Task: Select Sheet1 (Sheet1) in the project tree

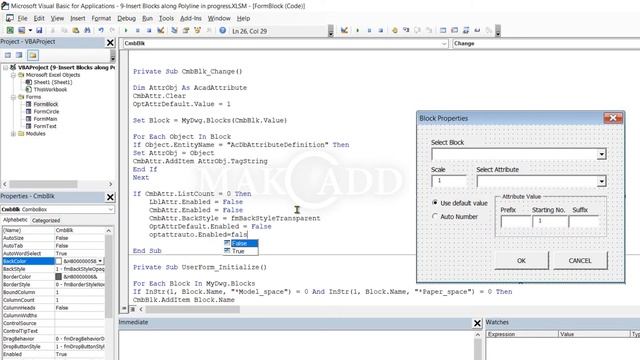Action: (53, 82)
